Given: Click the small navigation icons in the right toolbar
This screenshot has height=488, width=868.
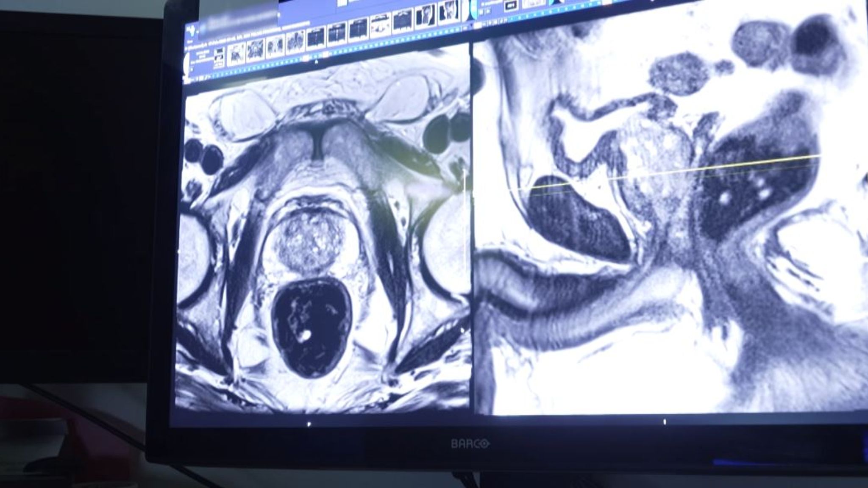Looking at the screenshot, I should point(484,12).
